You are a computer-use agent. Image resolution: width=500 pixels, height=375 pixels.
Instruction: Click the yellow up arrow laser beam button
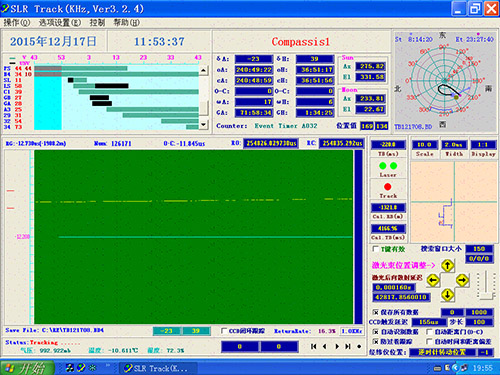[x=447, y=265]
